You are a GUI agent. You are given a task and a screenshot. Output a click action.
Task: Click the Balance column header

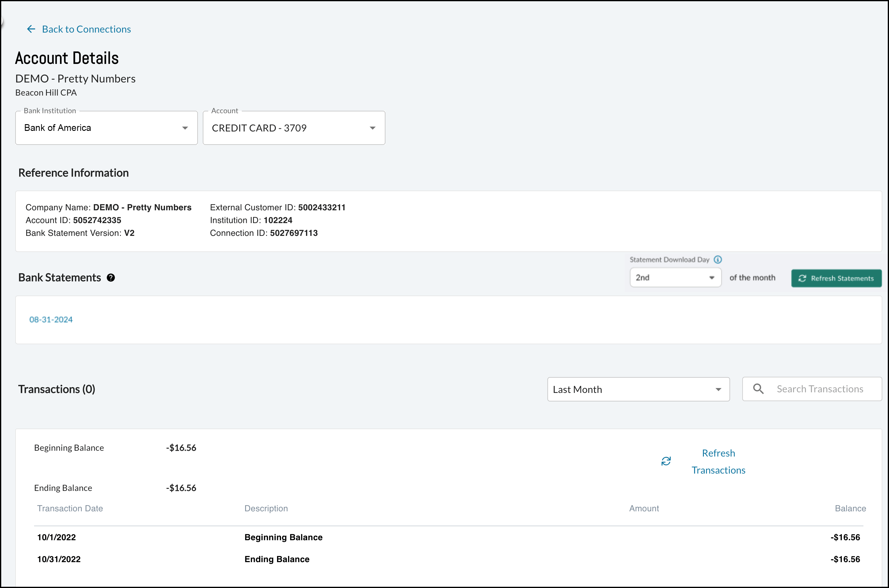tap(850, 509)
